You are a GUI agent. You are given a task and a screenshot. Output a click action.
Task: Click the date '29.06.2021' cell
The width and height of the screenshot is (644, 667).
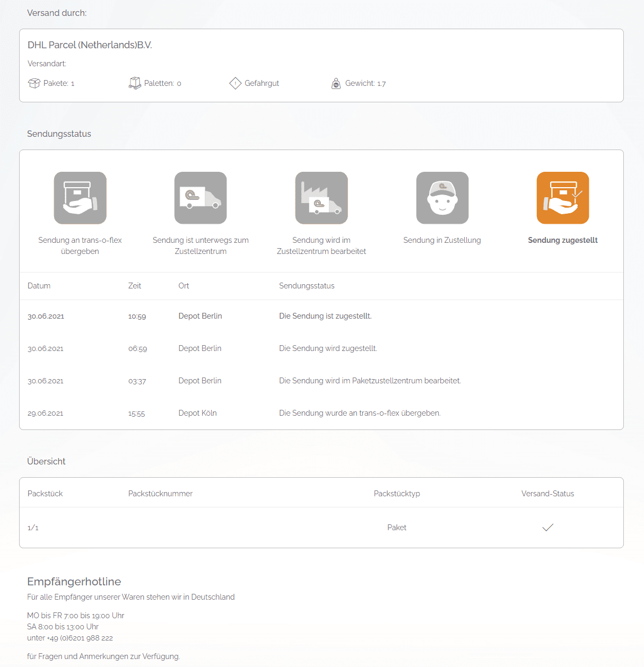tap(46, 414)
